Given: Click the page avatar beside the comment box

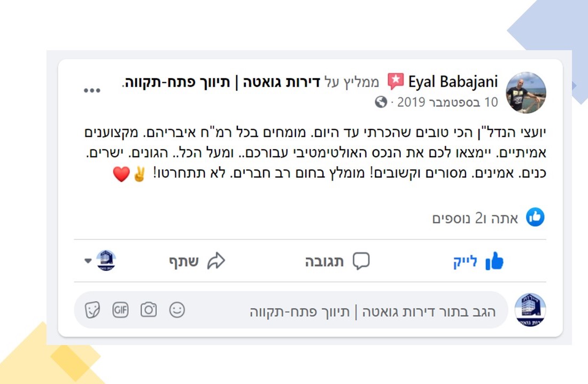Looking at the screenshot, I should click(x=530, y=309).
